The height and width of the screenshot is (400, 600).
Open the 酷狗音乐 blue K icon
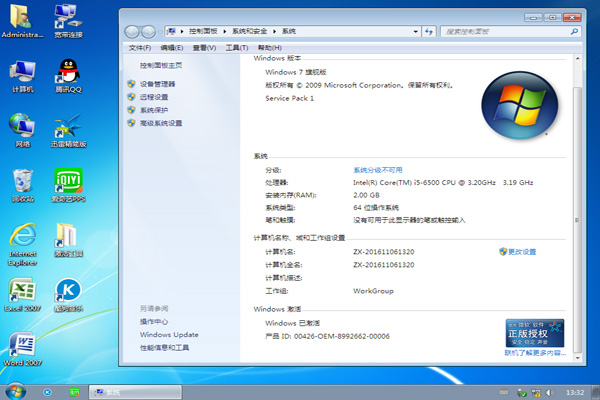[x=67, y=294]
